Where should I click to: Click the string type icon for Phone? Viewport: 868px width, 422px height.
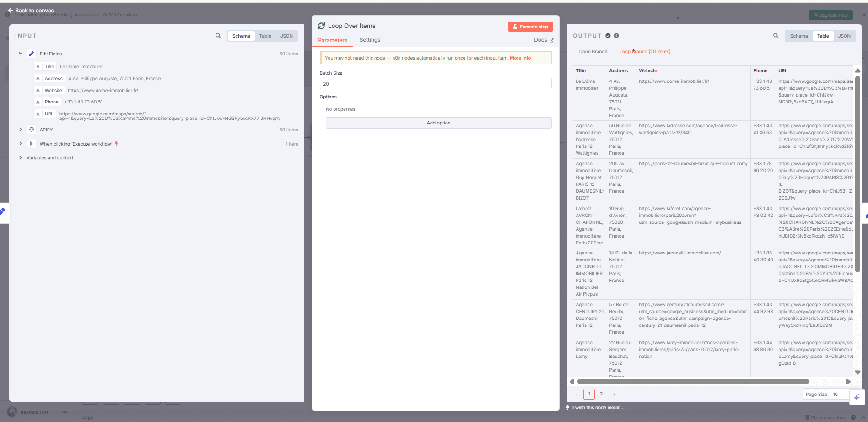[38, 102]
